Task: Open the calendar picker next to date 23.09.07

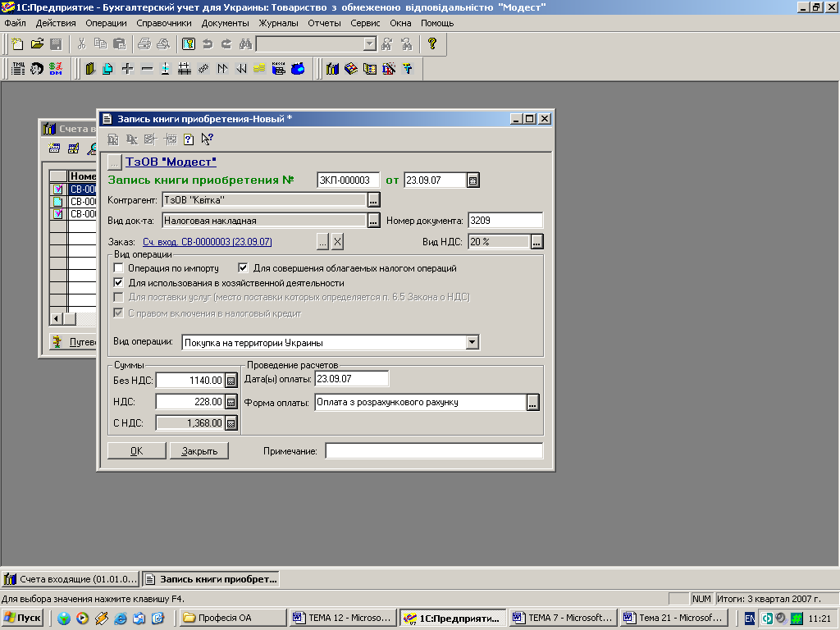Action: tap(472, 180)
